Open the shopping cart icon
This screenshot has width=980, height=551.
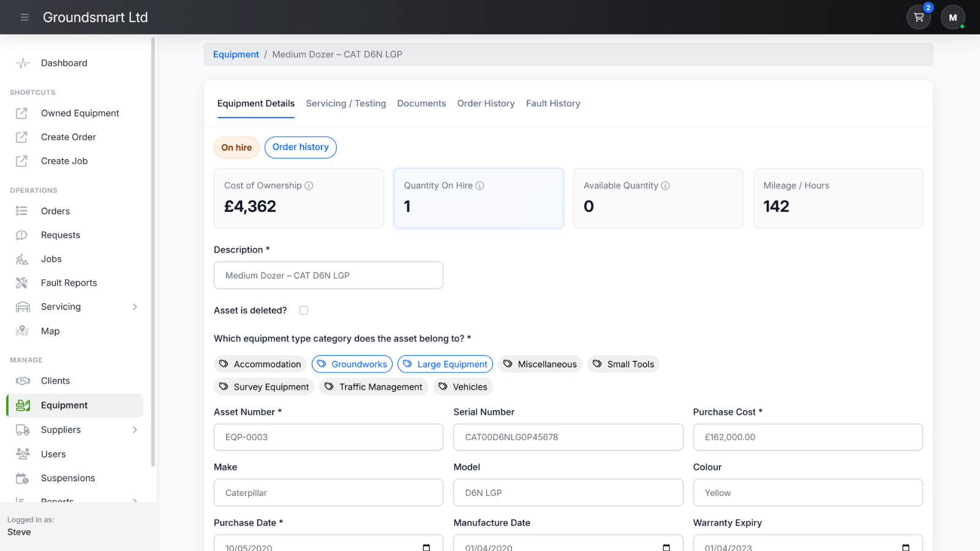pyautogui.click(x=918, y=18)
